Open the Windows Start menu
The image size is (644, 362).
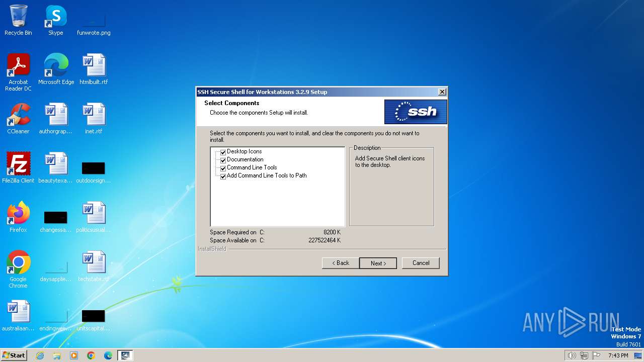pyautogui.click(x=14, y=355)
